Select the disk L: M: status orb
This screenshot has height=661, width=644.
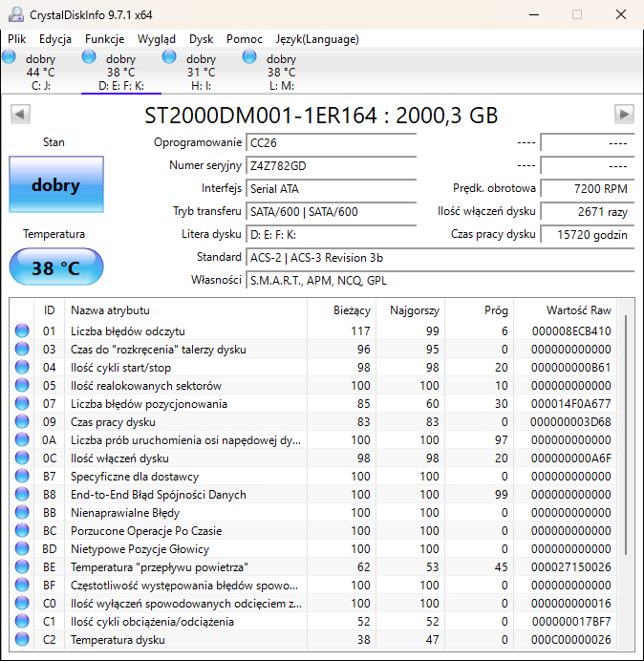[250, 57]
